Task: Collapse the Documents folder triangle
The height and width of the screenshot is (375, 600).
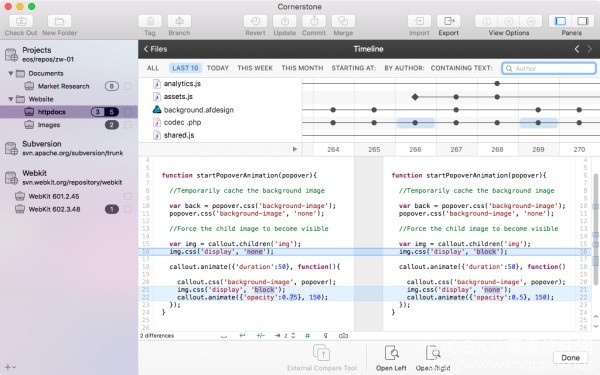Action: [x=11, y=73]
